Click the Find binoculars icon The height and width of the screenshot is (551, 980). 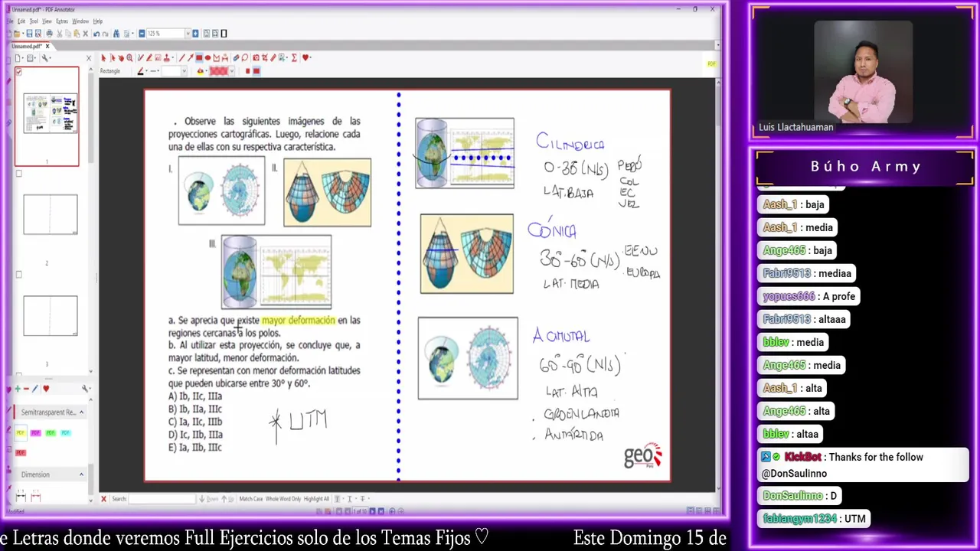(x=116, y=34)
